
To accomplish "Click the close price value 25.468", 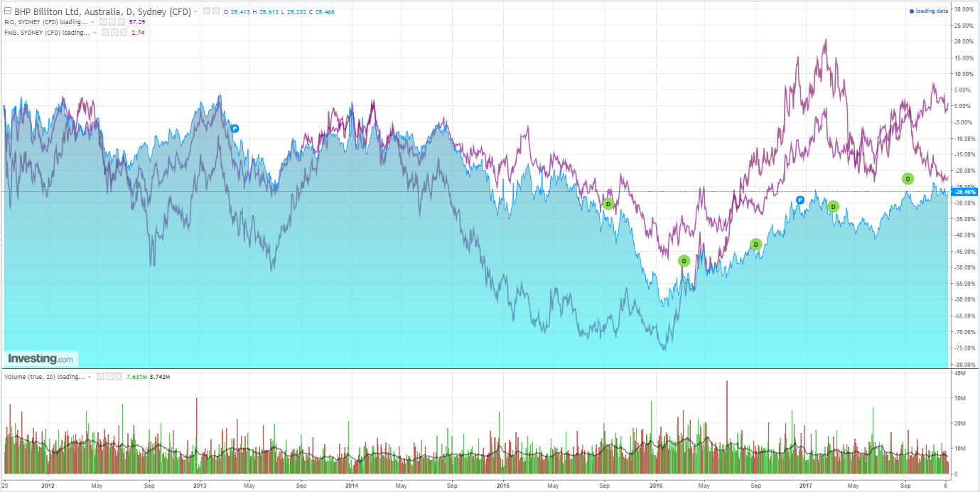I will tap(325, 12).
